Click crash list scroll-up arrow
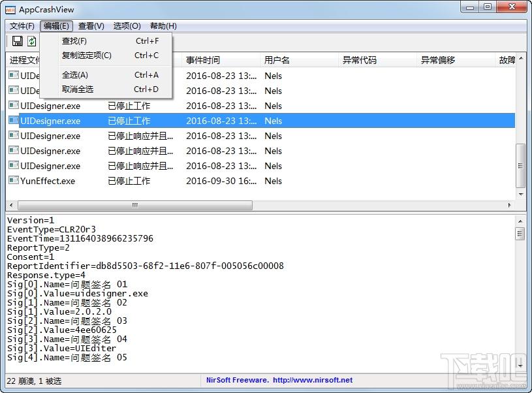Screen dimensions: 532x393 520,58
